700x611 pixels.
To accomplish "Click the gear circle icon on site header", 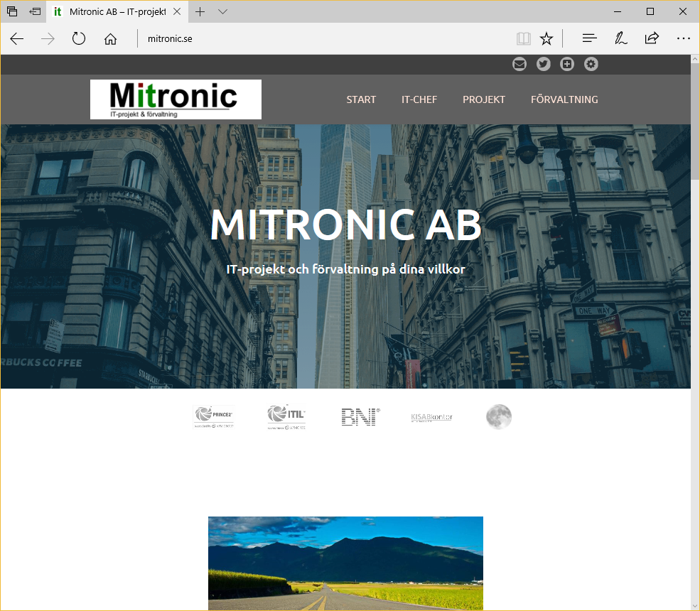I will click(x=591, y=64).
